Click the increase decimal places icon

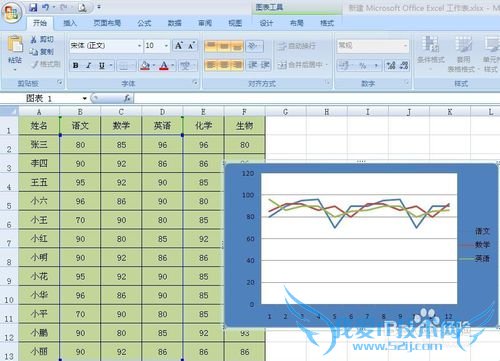coord(391,65)
